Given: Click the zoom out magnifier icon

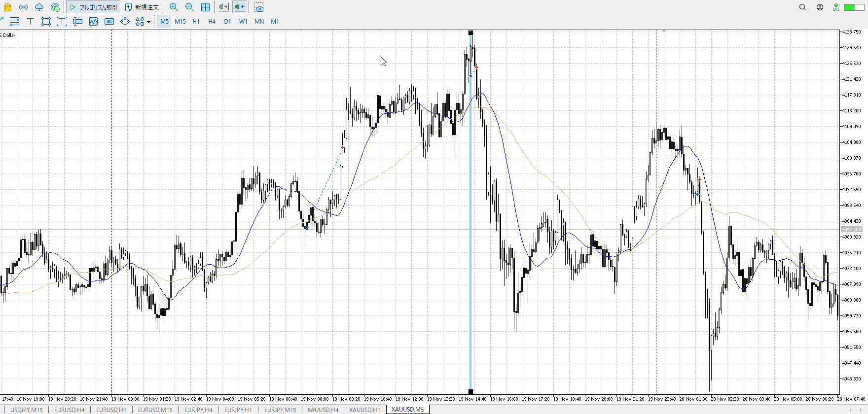Looking at the screenshot, I should click(189, 7).
